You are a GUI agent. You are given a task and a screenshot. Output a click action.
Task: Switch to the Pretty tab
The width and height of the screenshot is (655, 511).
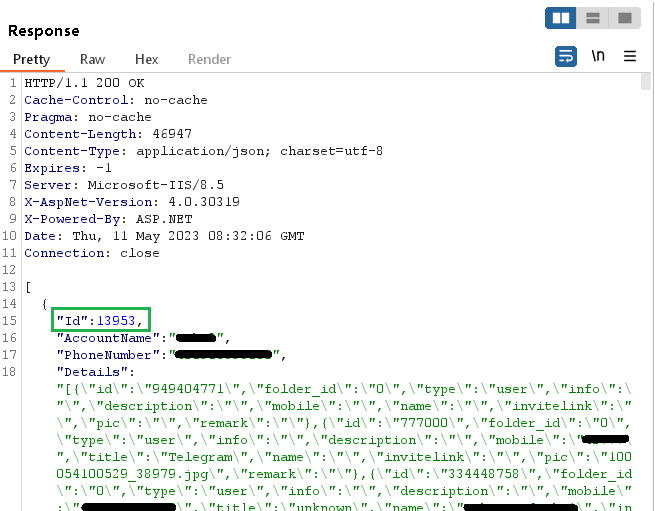tap(31, 59)
